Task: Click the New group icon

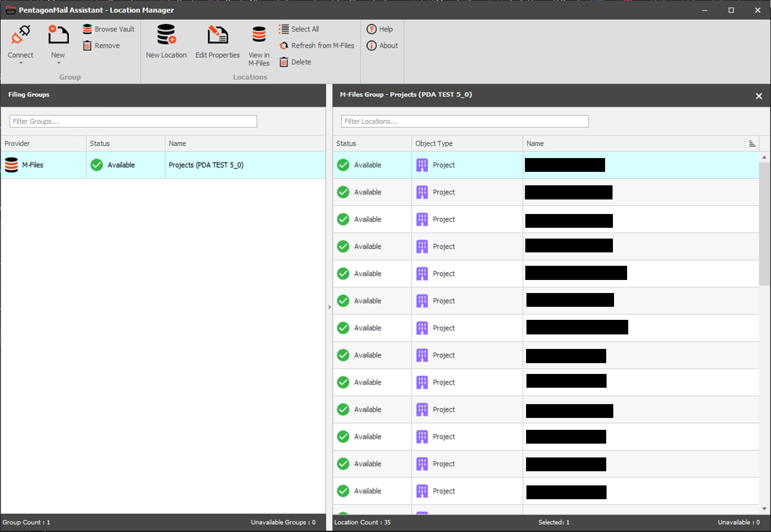Action: pos(58,35)
